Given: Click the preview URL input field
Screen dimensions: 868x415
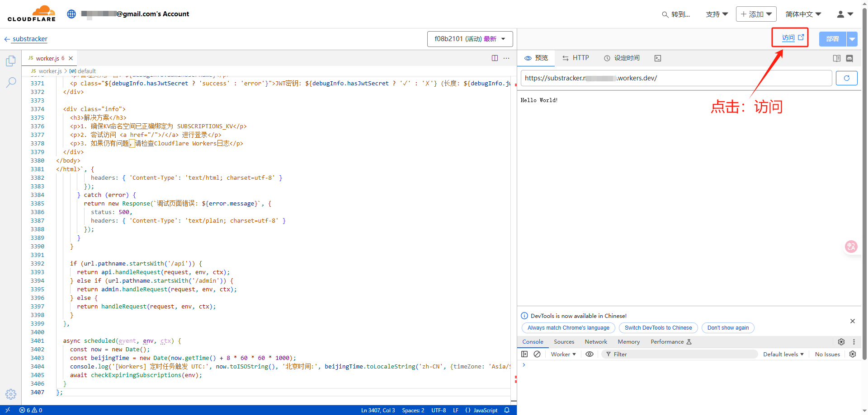Looking at the screenshot, I should pos(676,78).
